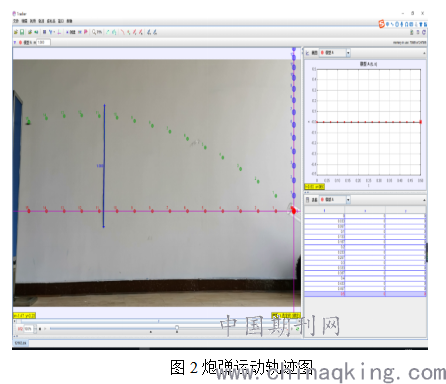Image resolution: width=446 pixels, height=384 pixels.
Task: Open the Edit menu
Action: tap(24, 21)
